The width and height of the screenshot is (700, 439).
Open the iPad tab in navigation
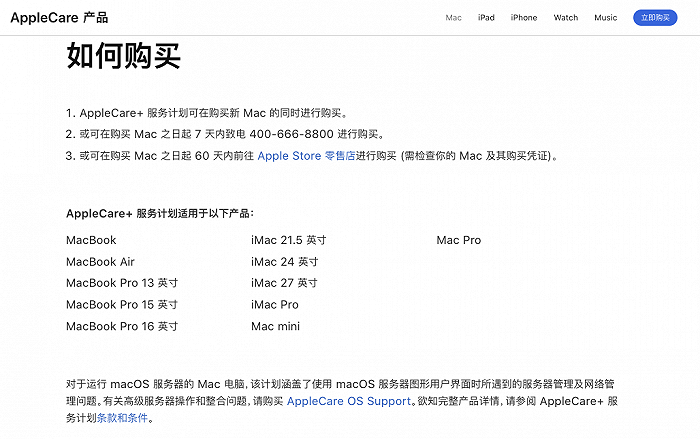[x=486, y=18]
